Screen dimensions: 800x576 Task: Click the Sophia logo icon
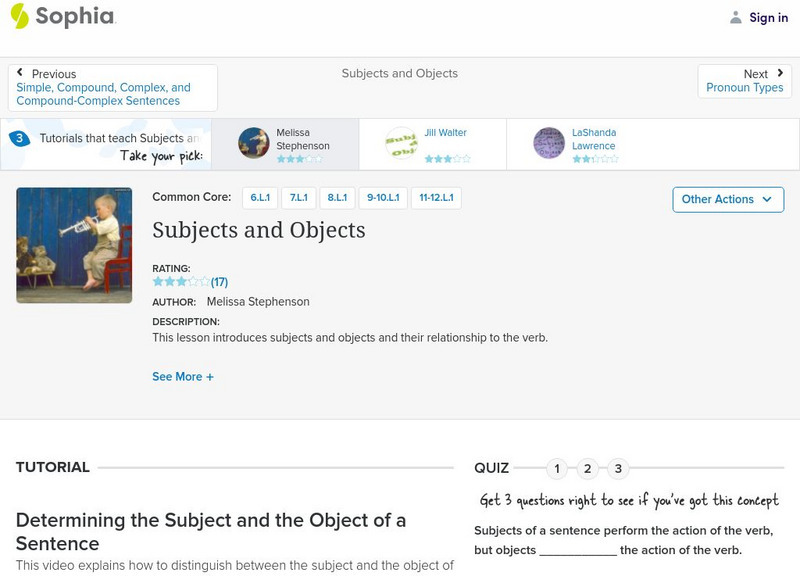(18, 16)
